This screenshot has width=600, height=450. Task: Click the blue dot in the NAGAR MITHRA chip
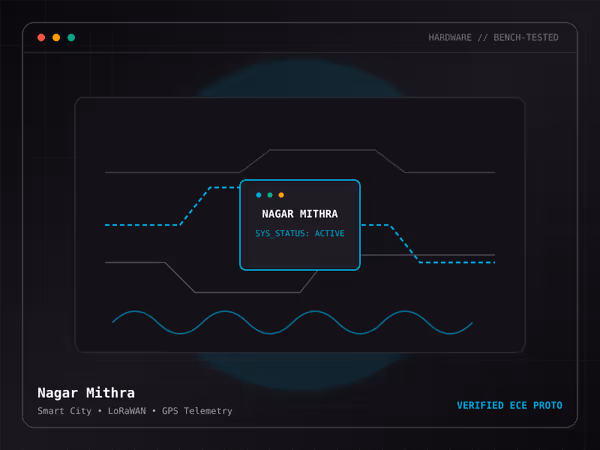pyautogui.click(x=259, y=195)
